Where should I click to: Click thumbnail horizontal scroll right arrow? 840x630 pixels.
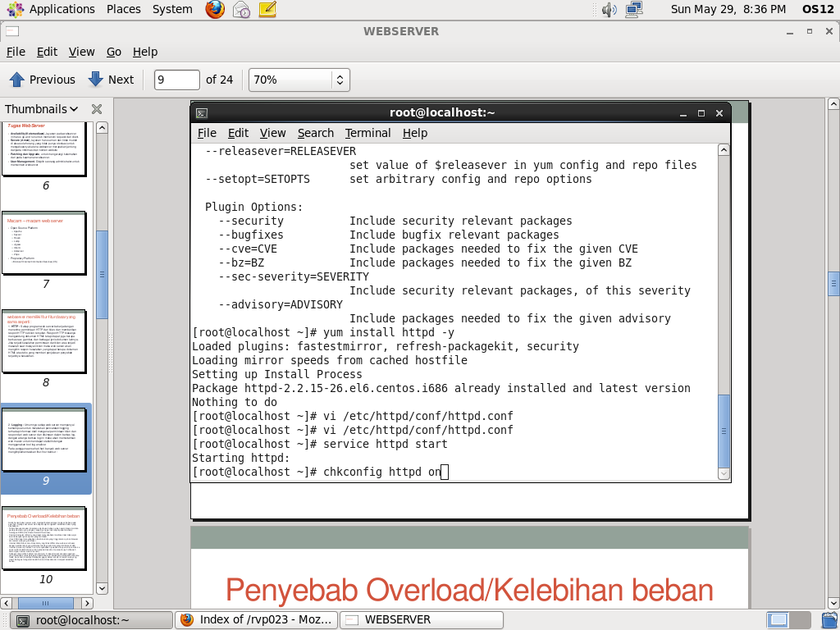pos(87,603)
